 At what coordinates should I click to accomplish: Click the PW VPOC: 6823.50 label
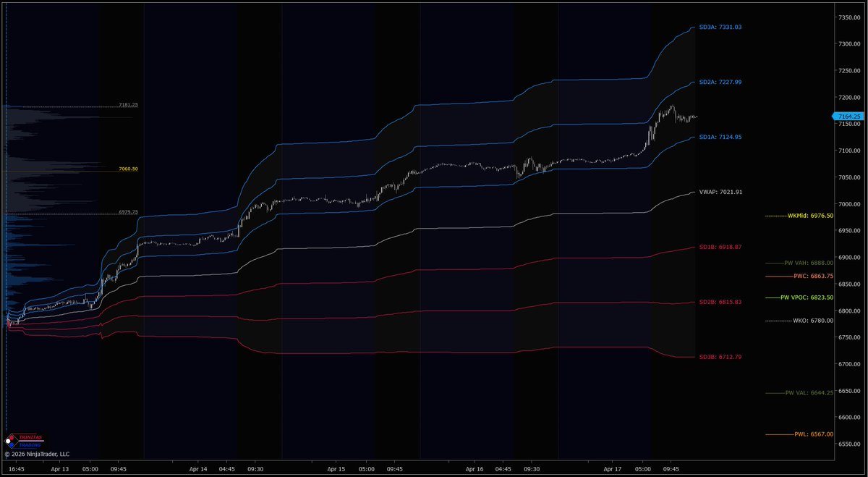tap(807, 297)
